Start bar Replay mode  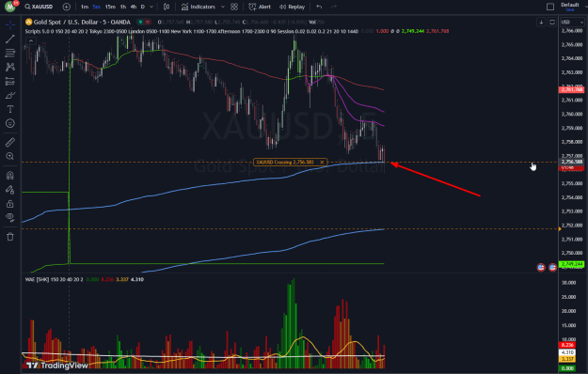(293, 7)
